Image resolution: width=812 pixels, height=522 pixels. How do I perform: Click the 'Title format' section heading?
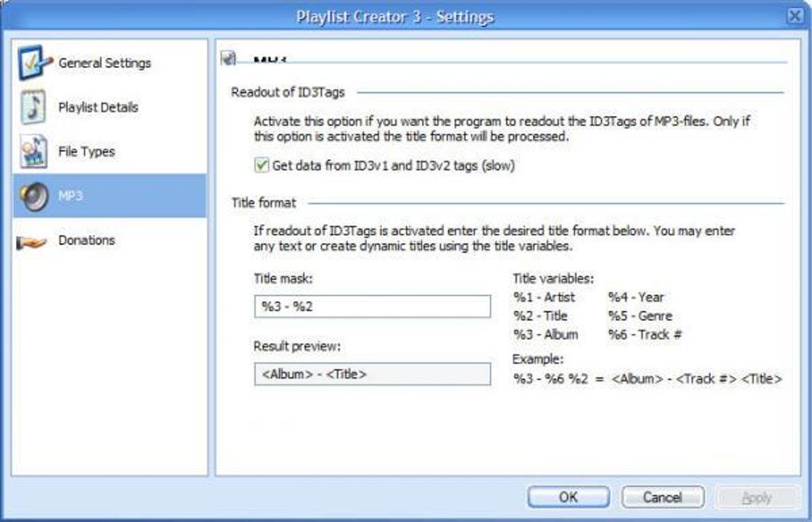[264, 203]
